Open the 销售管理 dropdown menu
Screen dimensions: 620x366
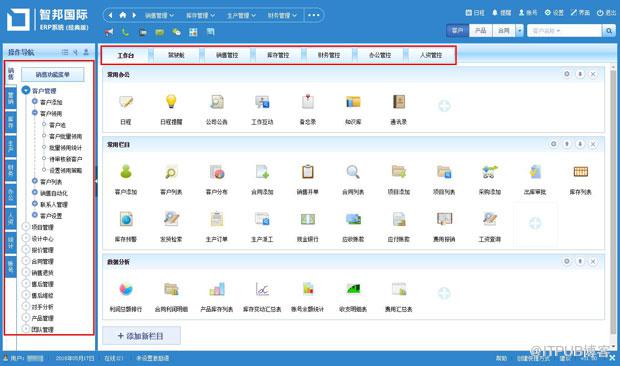pyautogui.click(x=159, y=15)
